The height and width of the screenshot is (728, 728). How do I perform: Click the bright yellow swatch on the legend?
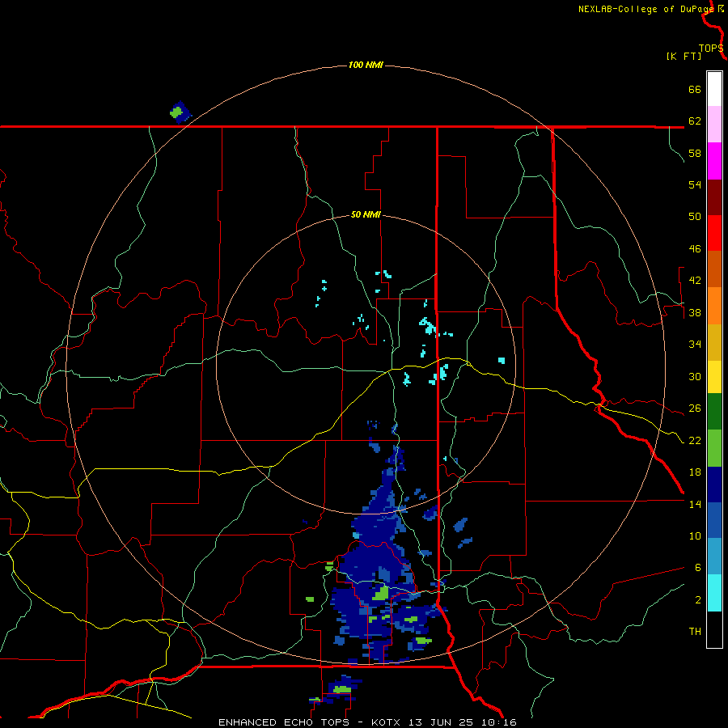(714, 377)
